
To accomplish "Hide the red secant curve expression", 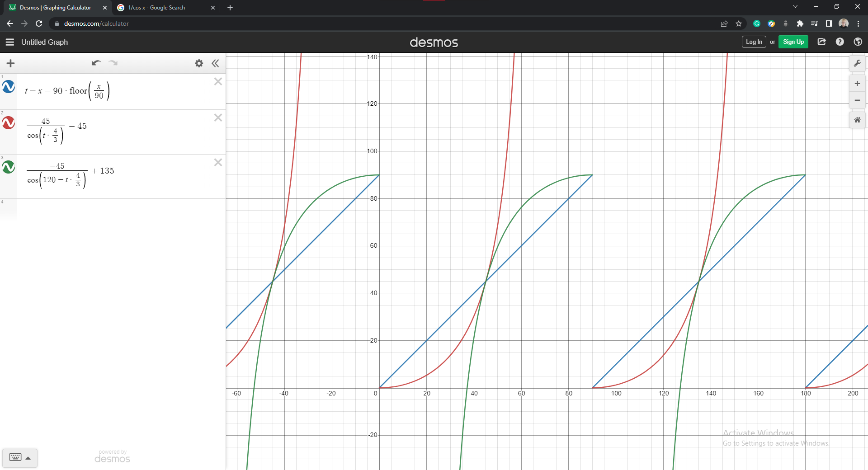I will (x=9, y=123).
